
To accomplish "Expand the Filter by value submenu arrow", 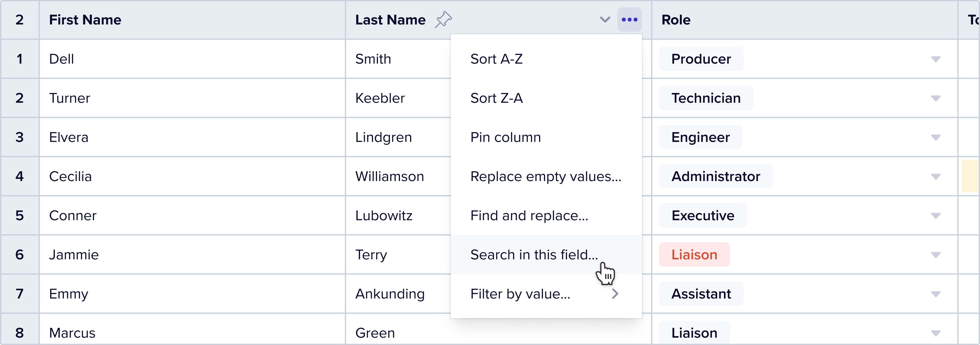I will [x=615, y=294].
